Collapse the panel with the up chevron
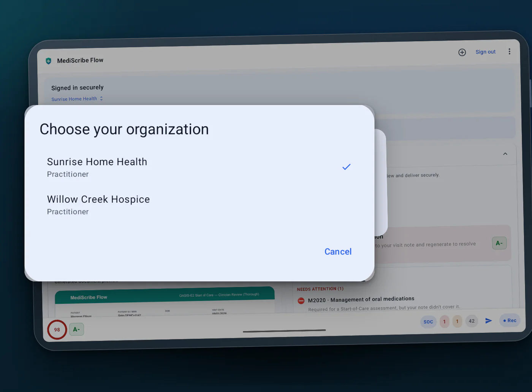 pyautogui.click(x=505, y=154)
